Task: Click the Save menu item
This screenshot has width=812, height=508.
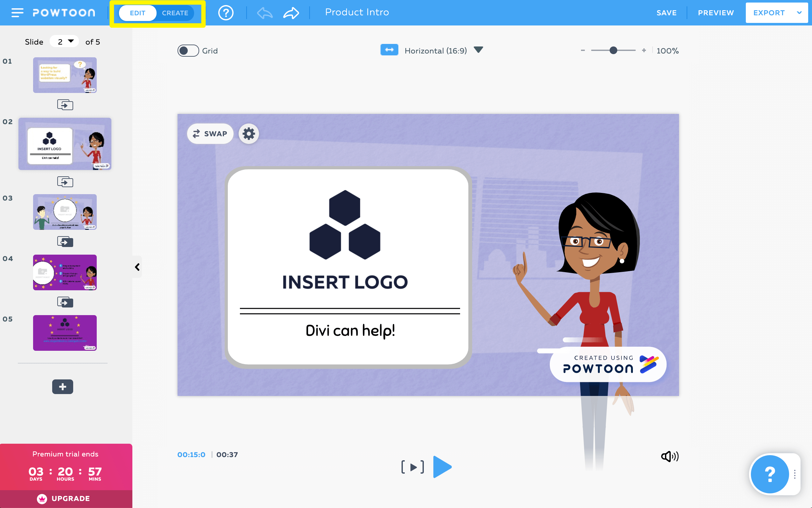Action: 667,13
